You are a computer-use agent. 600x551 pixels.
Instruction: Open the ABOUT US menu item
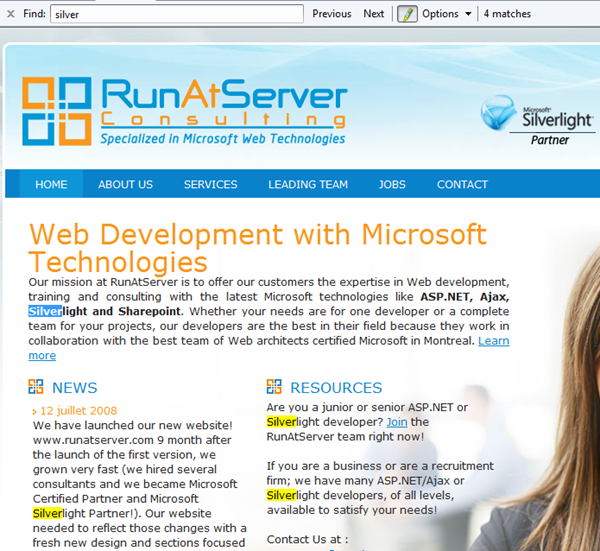click(126, 184)
